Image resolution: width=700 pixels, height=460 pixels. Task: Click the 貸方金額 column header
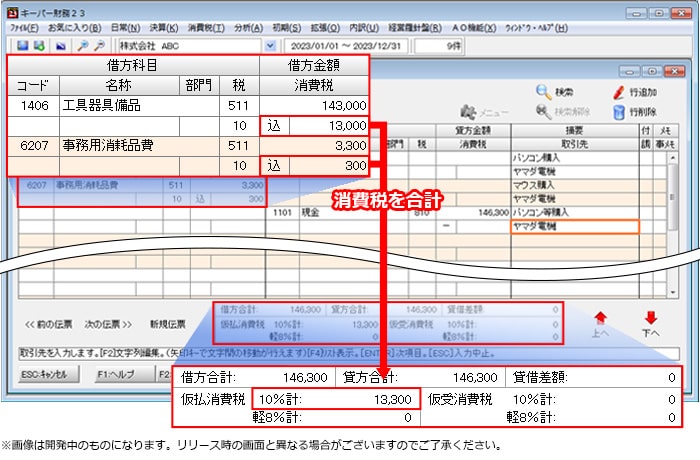click(473, 130)
